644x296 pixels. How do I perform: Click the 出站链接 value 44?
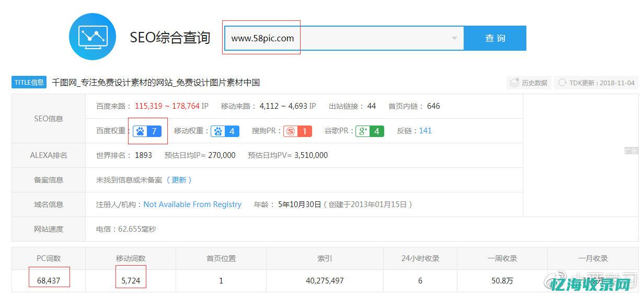point(372,106)
